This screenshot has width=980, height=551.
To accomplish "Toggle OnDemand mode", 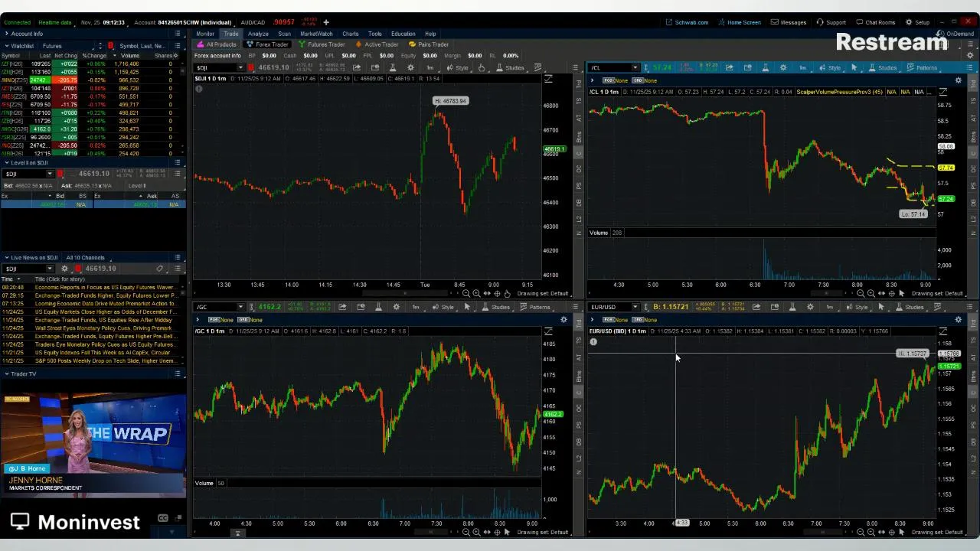I will (956, 34).
